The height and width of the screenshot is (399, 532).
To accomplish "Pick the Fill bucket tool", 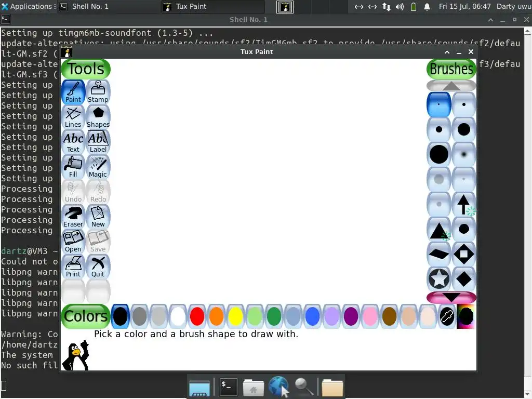I will (x=73, y=167).
